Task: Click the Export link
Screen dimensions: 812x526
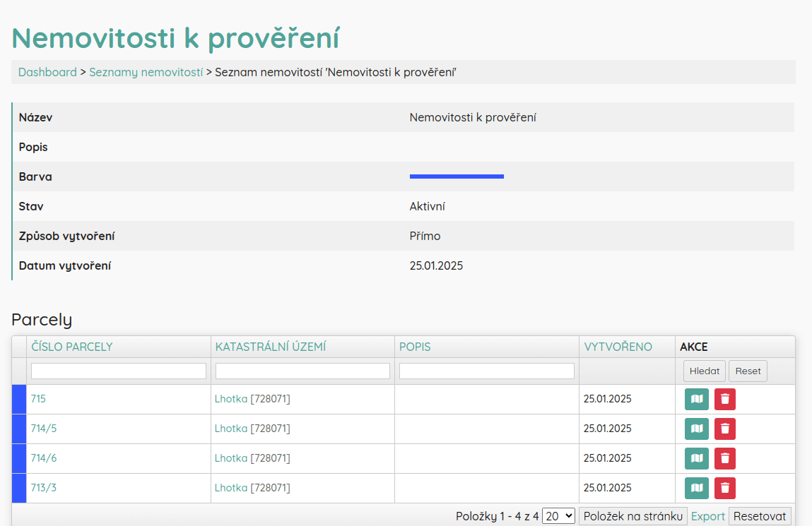Action: 707,516
